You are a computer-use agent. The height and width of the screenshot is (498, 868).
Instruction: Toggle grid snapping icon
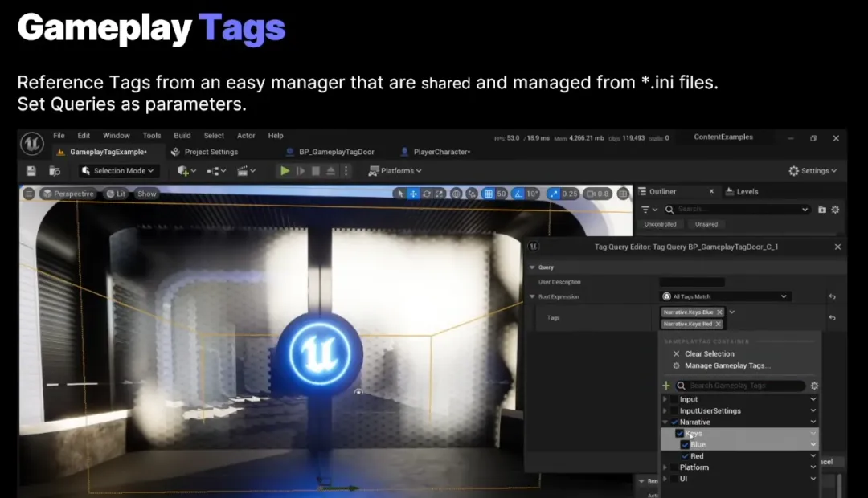point(489,194)
